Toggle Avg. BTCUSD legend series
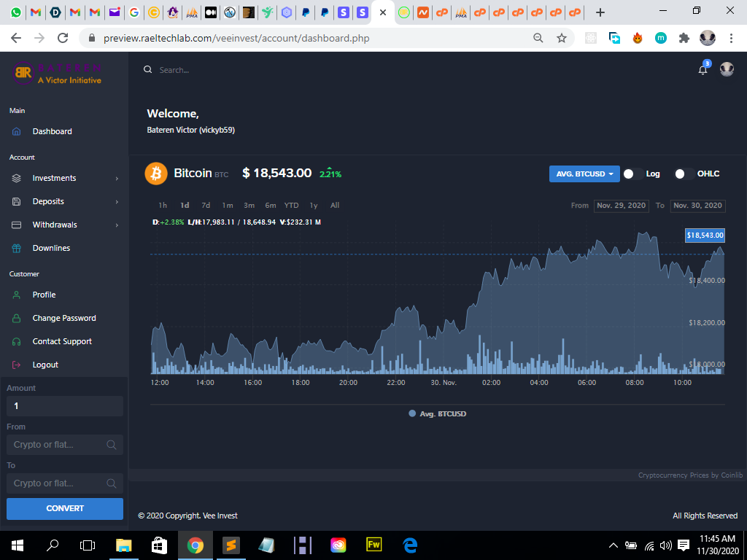Viewport: 747px width, 560px height. click(438, 414)
